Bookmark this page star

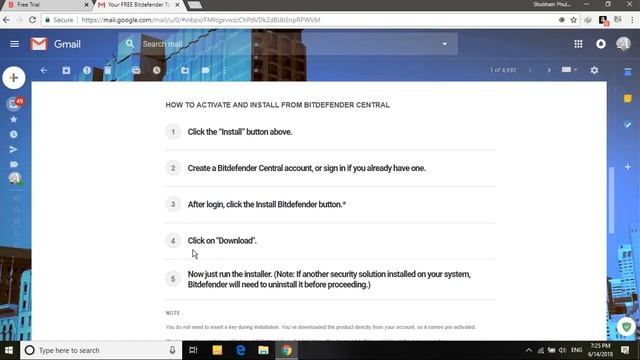pyautogui.click(x=573, y=20)
